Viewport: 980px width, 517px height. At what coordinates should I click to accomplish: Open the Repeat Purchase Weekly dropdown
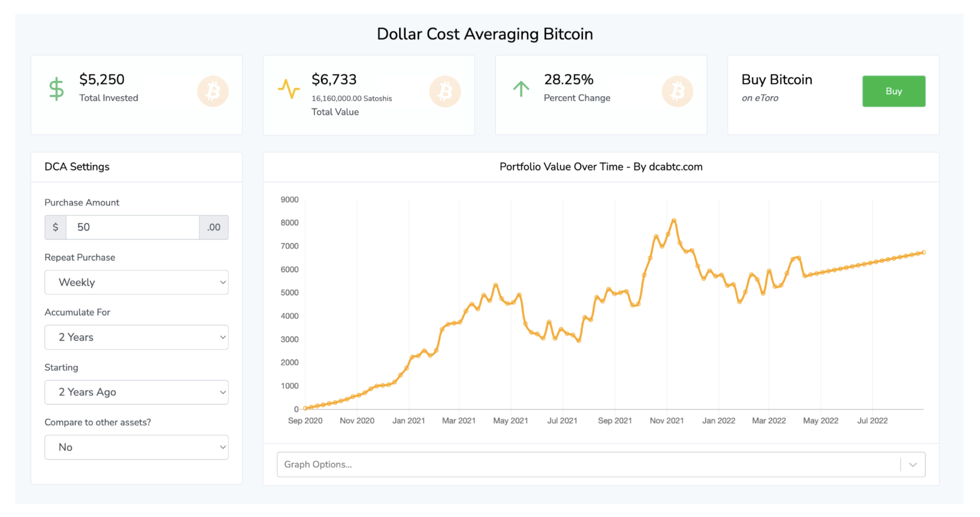(136, 282)
